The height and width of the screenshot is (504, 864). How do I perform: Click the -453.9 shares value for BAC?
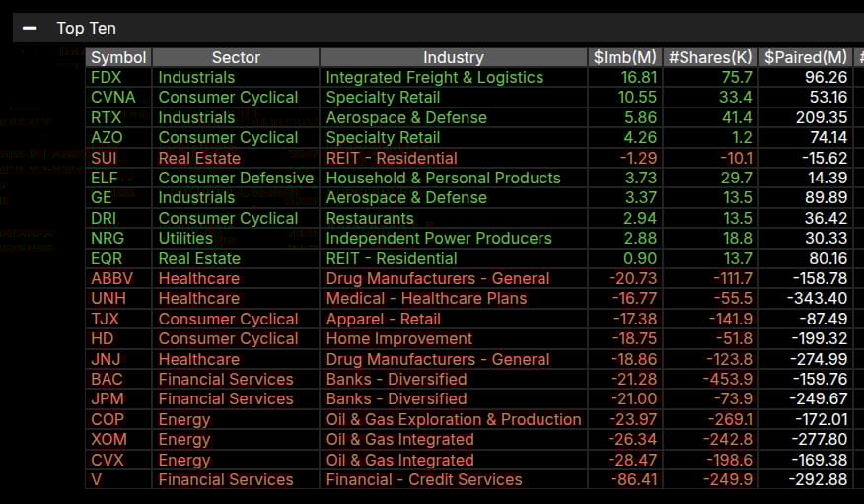[x=710, y=379]
